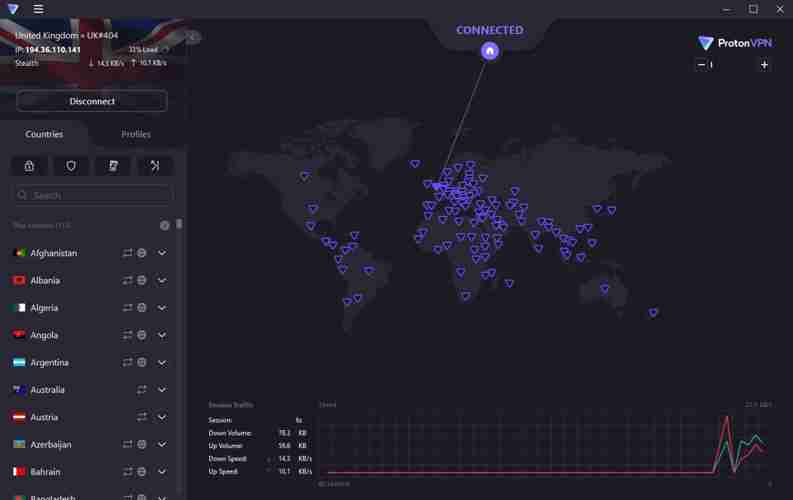Switch to the Profiles tab
This screenshot has height=500, width=793.
(x=136, y=134)
